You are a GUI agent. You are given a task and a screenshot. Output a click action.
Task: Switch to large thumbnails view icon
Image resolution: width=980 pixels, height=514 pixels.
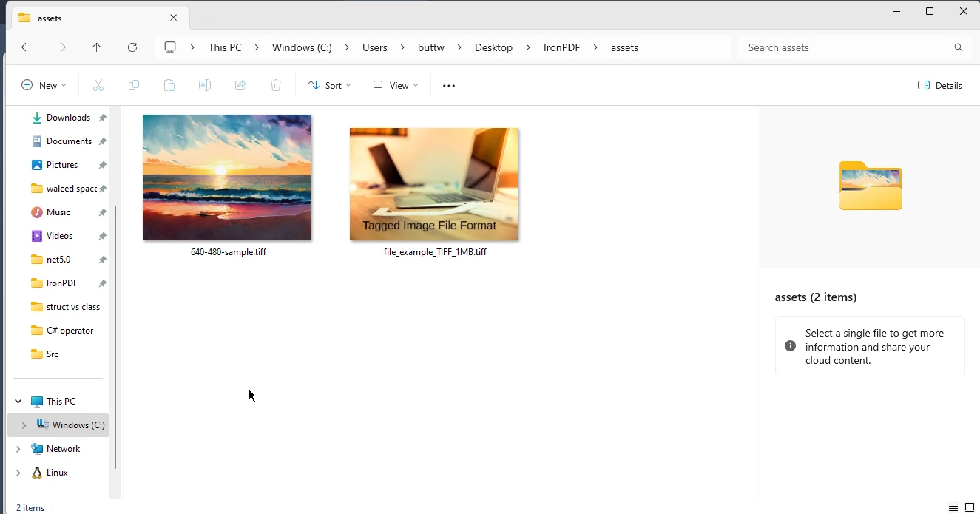tap(970, 507)
